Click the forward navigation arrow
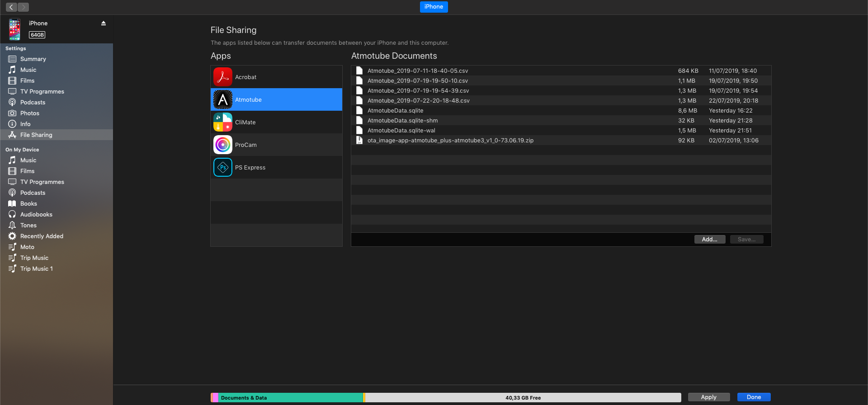868x405 pixels. click(24, 7)
